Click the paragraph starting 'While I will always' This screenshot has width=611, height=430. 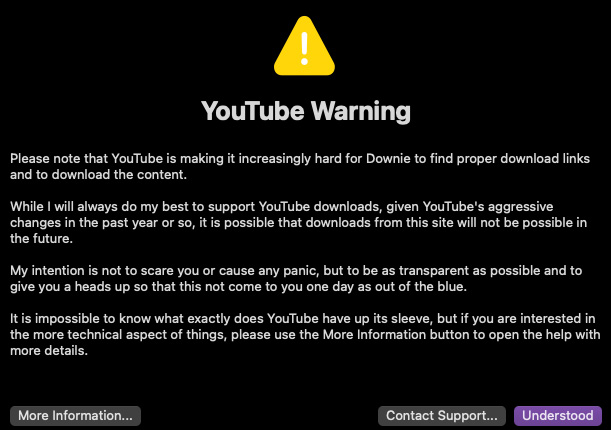coord(298,222)
